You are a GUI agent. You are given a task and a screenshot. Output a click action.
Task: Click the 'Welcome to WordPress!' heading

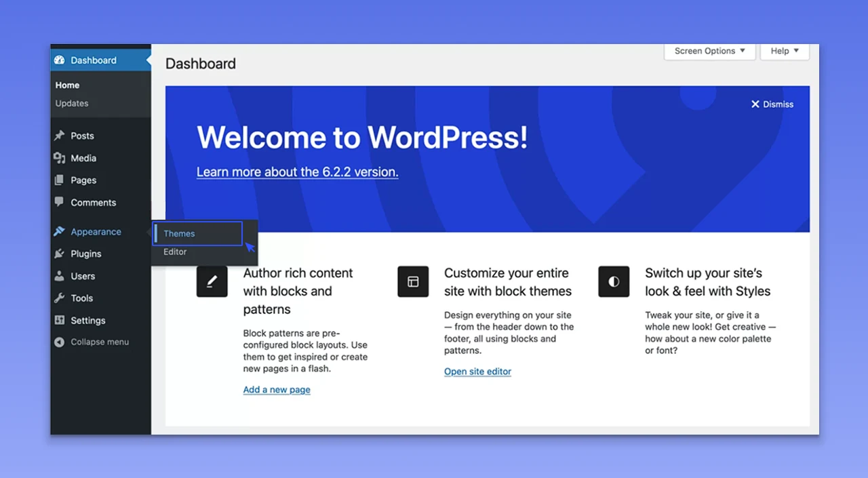coord(362,138)
